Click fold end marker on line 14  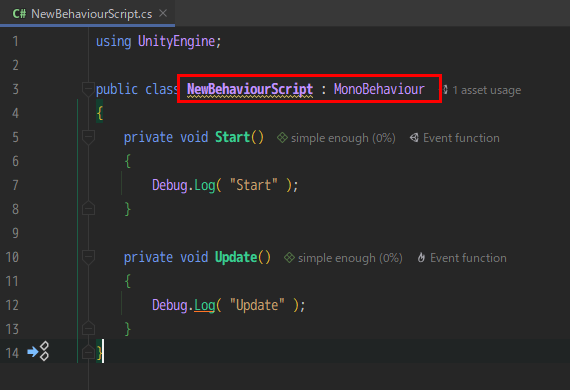tap(88, 353)
